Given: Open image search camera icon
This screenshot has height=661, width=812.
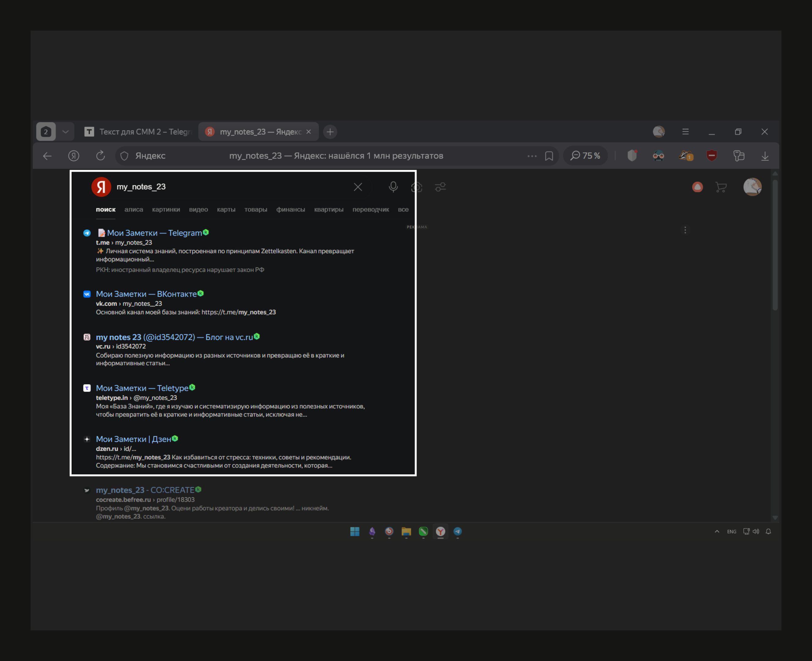Looking at the screenshot, I should point(417,187).
